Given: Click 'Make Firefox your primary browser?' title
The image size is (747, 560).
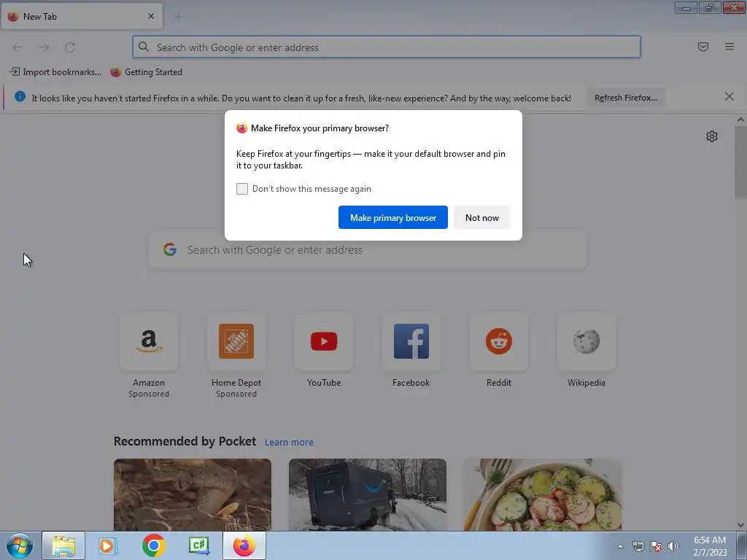Looking at the screenshot, I should [320, 128].
